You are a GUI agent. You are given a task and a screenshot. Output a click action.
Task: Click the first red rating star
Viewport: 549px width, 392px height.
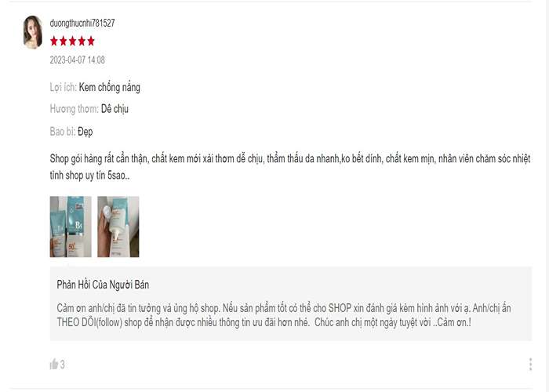54,42
